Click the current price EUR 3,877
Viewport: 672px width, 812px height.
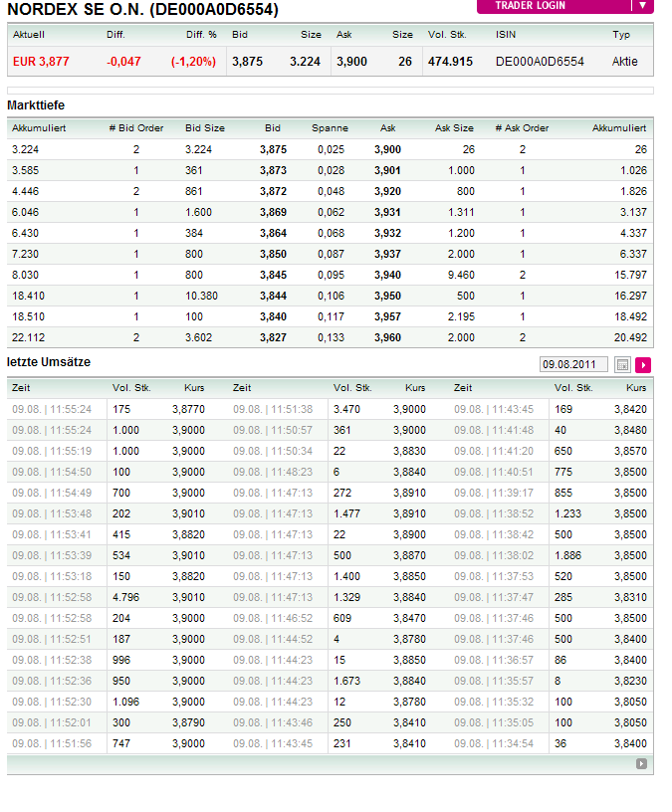[x=42, y=62]
